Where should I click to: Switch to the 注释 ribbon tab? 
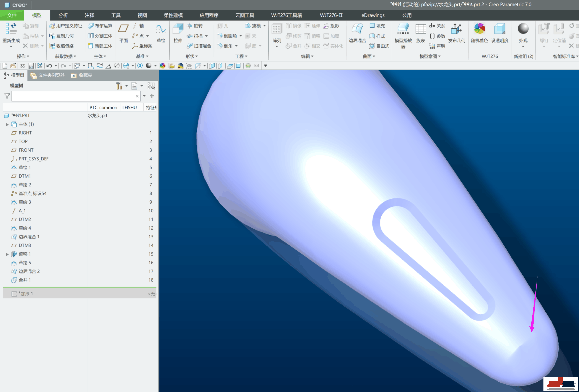coord(89,15)
